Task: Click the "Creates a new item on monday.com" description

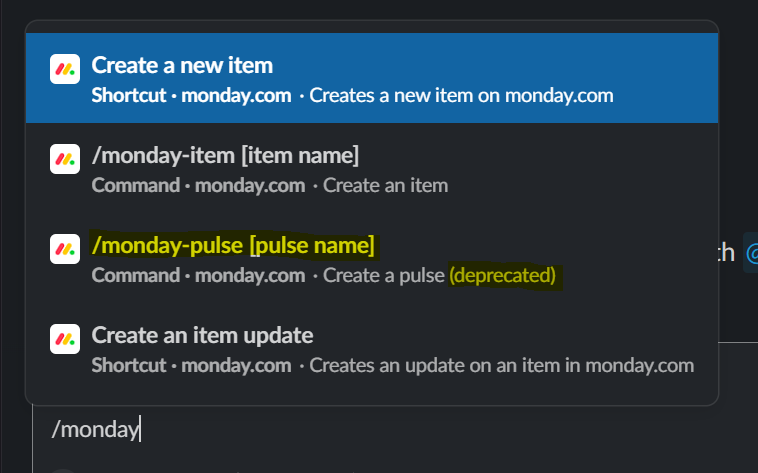Action: tap(461, 96)
